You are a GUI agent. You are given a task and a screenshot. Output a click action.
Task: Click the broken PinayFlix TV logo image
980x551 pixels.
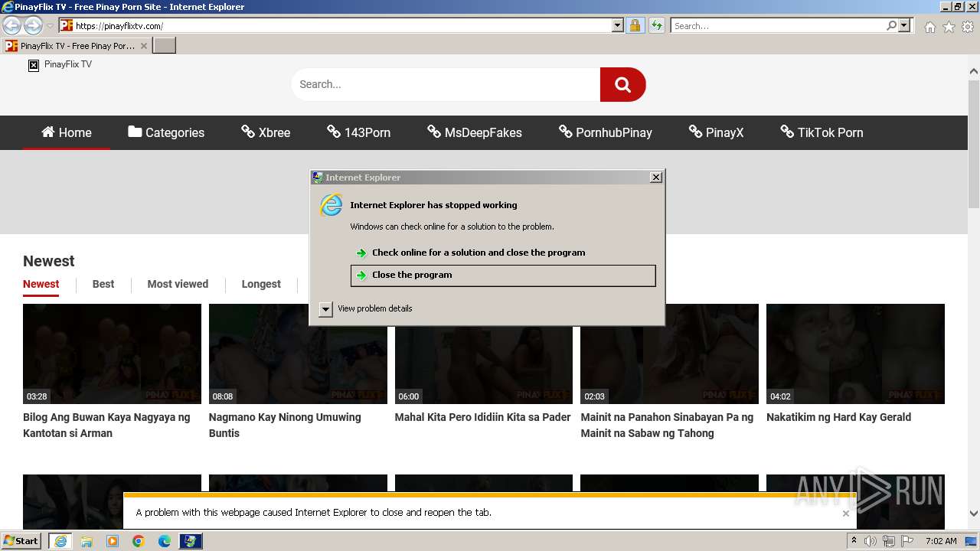(x=34, y=65)
